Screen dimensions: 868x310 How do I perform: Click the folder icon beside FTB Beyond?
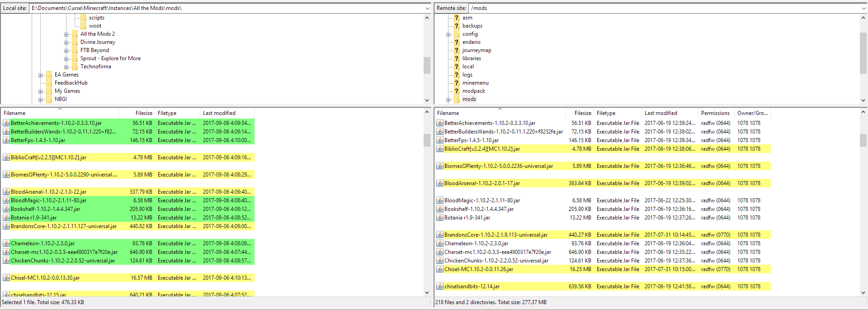pyautogui.click(x=75, y=50)
